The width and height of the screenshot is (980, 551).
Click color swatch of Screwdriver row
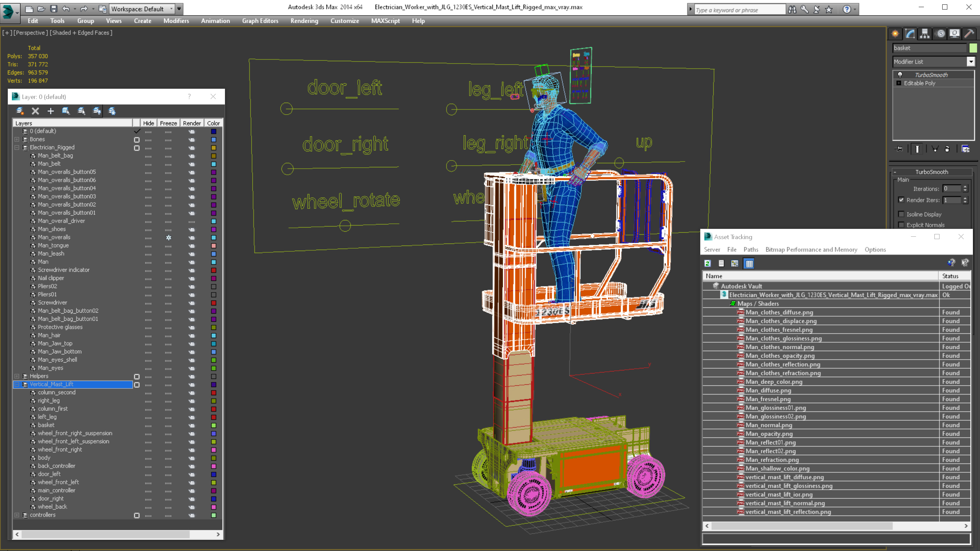(x=214, y=303)
